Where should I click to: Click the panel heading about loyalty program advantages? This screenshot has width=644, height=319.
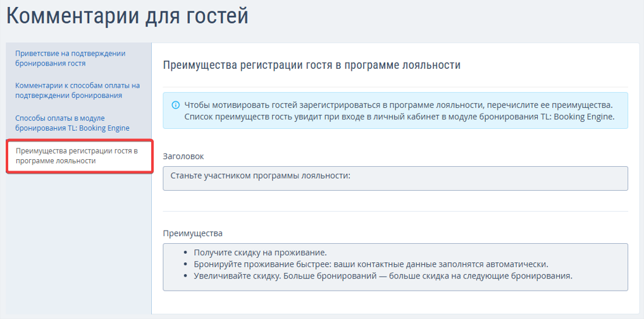click(x=311, y=65)
